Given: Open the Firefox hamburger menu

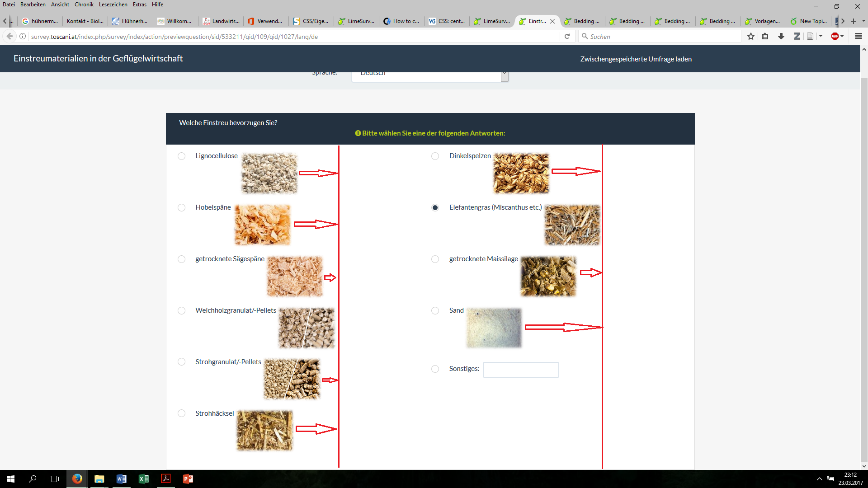Looking at the screenshot, I should click(859, 36).
